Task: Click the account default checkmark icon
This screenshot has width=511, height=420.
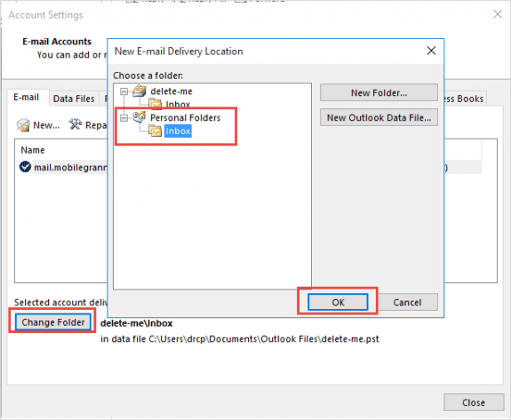Action: coord(25,167)
